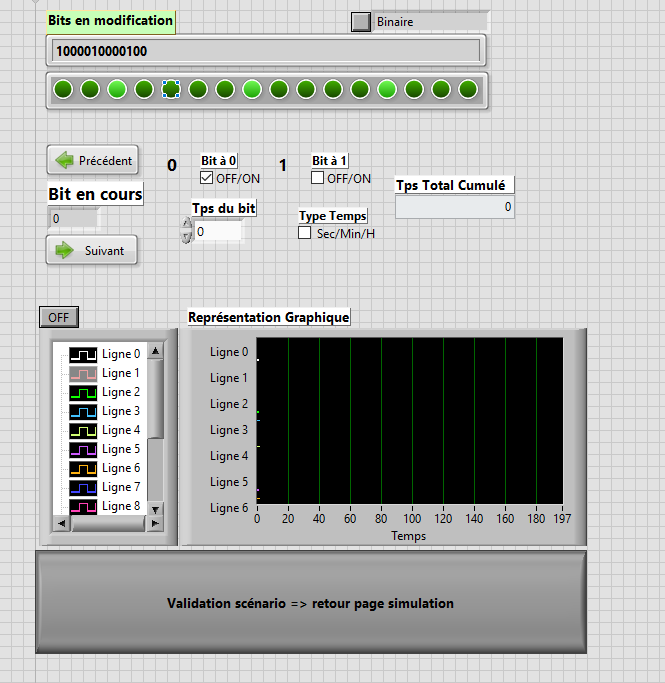Click the legend vertical scrollbar thumb
665x683 pixels.
tap(155, 399)
